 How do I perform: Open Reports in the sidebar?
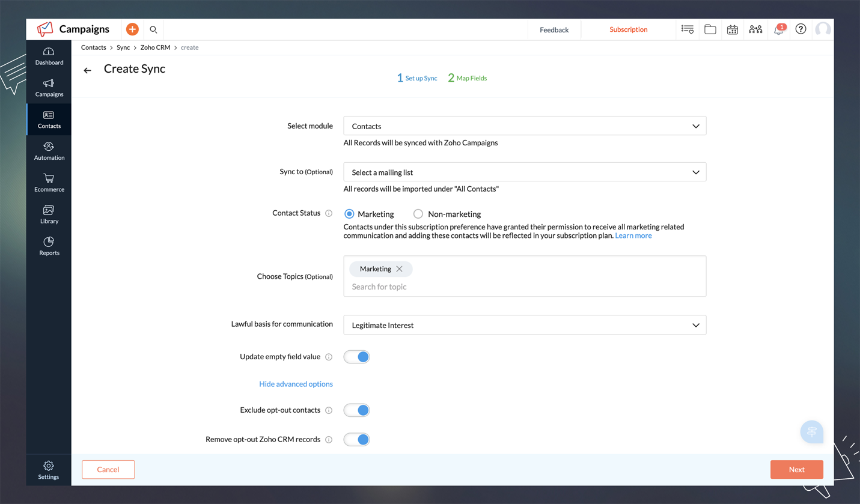click(x=49, y=247)
